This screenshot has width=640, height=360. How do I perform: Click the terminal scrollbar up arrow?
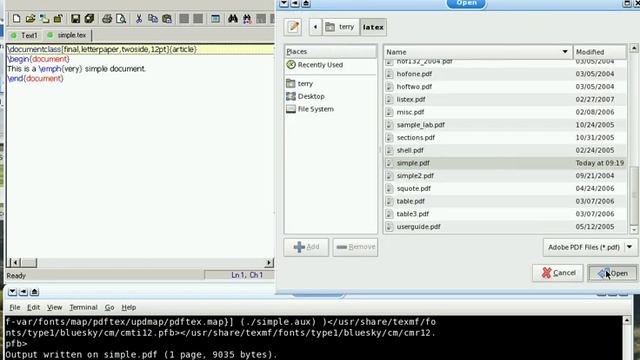click(627, 320)
